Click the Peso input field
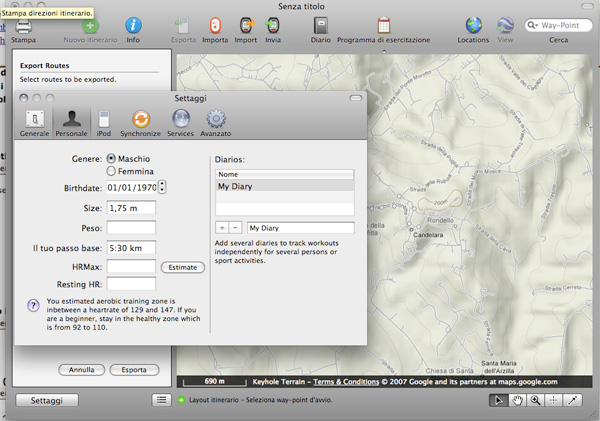The image size is (600, 421). coord(130,229)
